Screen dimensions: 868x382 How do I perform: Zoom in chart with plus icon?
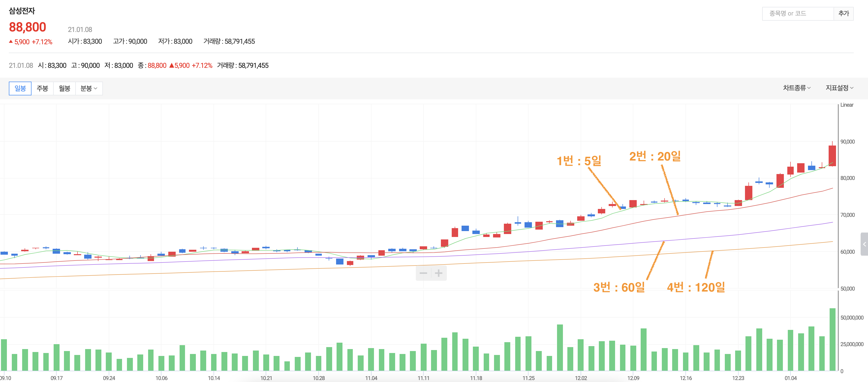(439, 273)
